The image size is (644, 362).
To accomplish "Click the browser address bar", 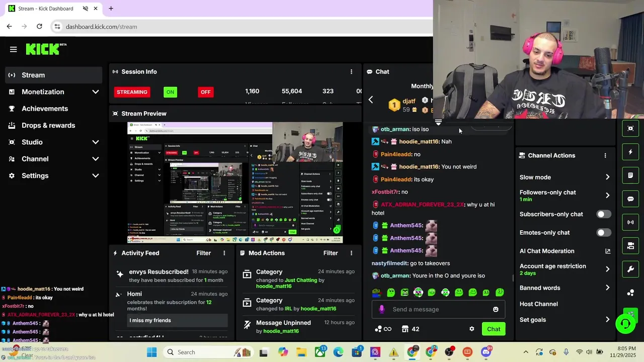I will (242, 27).
